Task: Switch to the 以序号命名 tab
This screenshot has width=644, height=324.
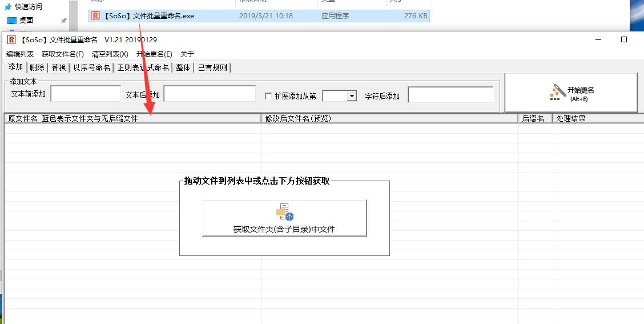Action: coord(92,67)
